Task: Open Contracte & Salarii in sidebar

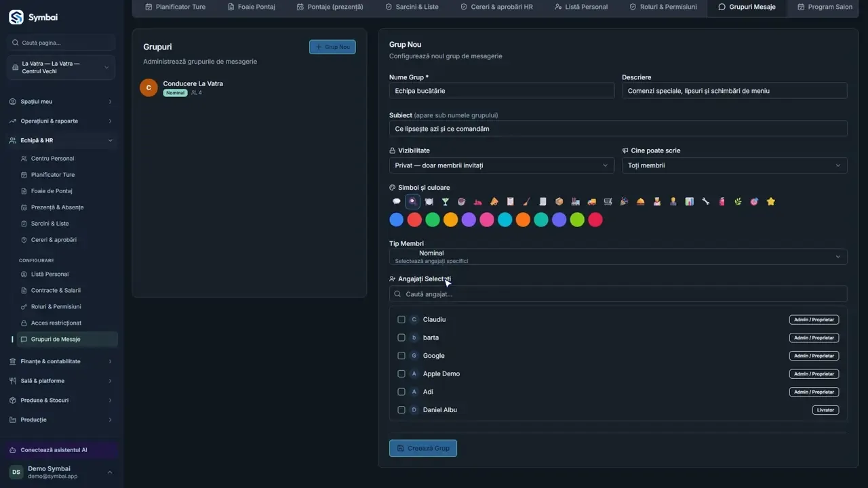Action: point(56,290)
